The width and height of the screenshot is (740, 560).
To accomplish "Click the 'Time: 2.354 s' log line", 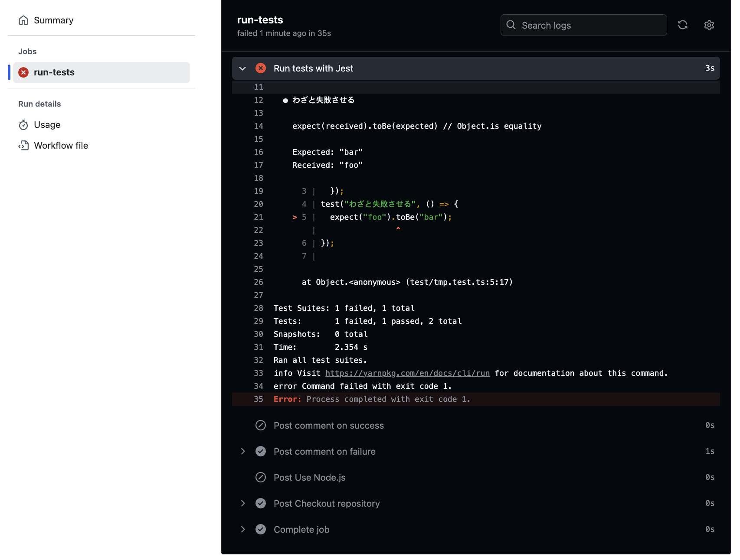I will click(321, 347).
